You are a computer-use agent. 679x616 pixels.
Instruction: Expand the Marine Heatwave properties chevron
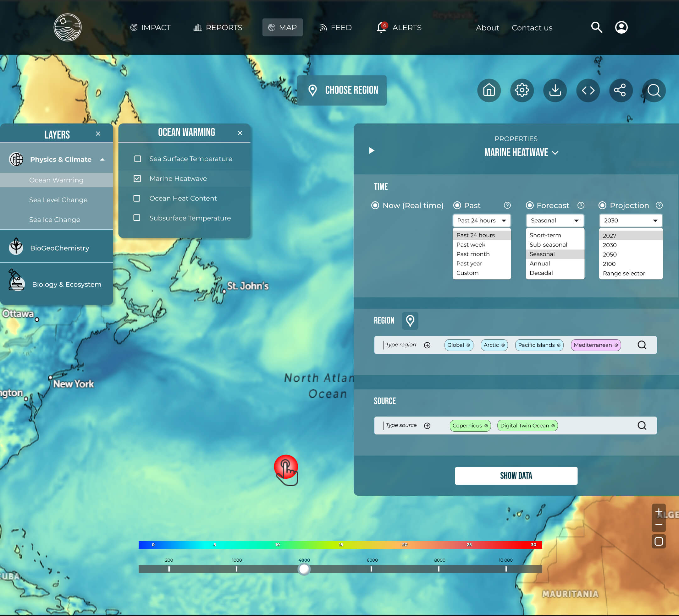pos(555,153)
